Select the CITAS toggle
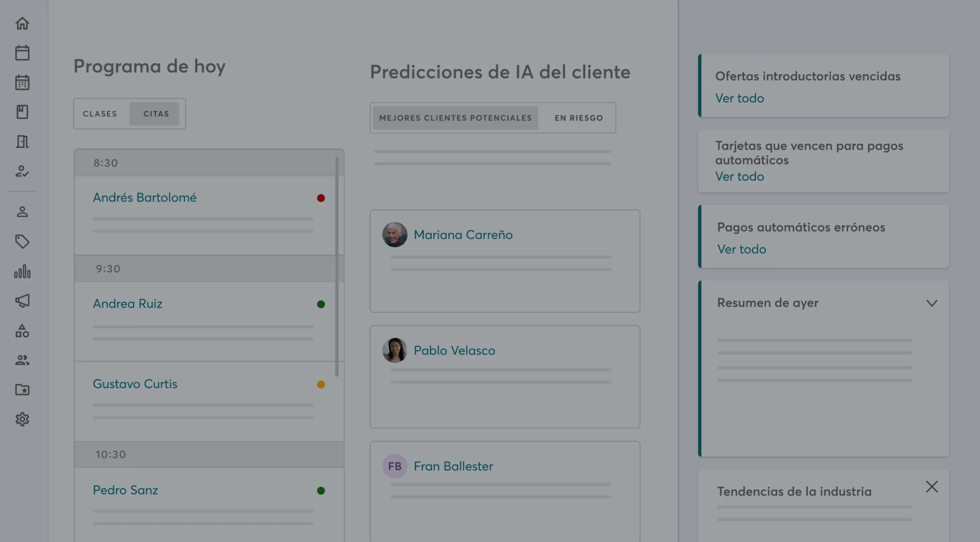The image size is (980, 542). (156, 114)
